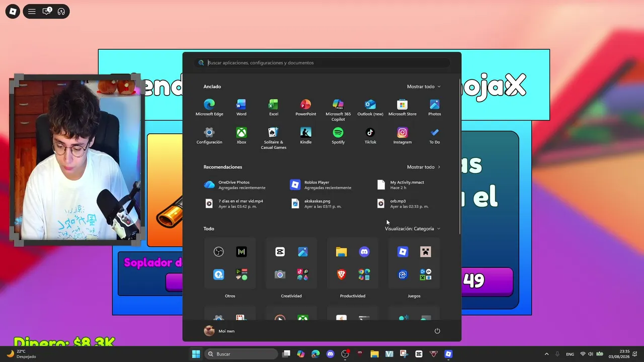Open the Roblox chat icon
The height and width of the screenshot is (362, 644).
coord(47,11)
